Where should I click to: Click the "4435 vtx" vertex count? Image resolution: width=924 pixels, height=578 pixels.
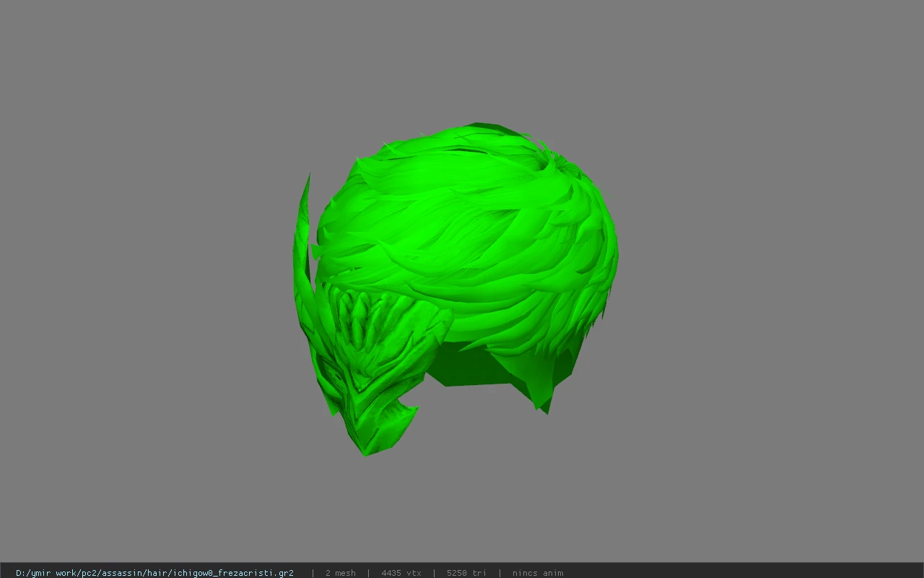(x=401, y=573)
